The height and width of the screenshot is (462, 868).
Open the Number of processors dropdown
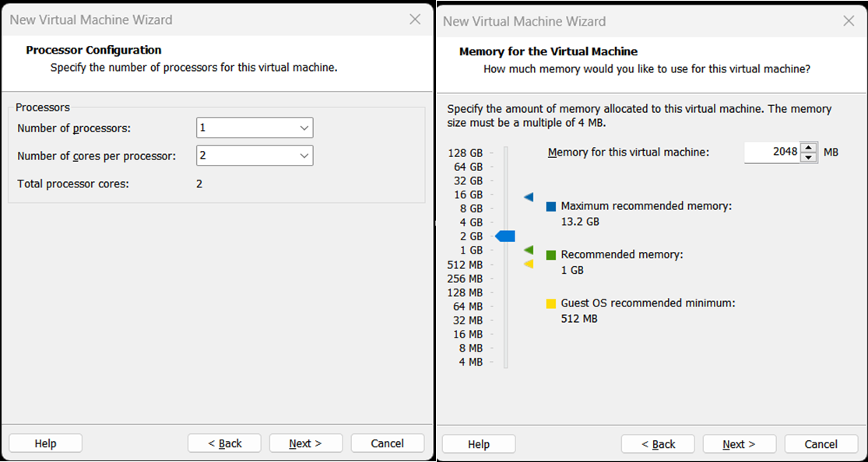[255, 128]
